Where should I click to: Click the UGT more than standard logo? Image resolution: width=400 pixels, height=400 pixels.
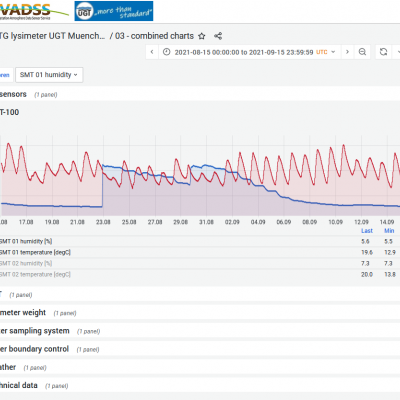114,11
